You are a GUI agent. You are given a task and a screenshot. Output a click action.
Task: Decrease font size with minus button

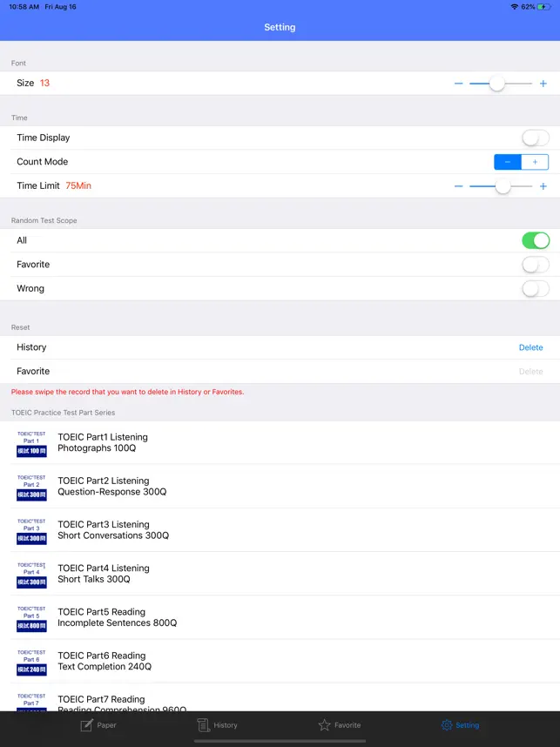458,84
